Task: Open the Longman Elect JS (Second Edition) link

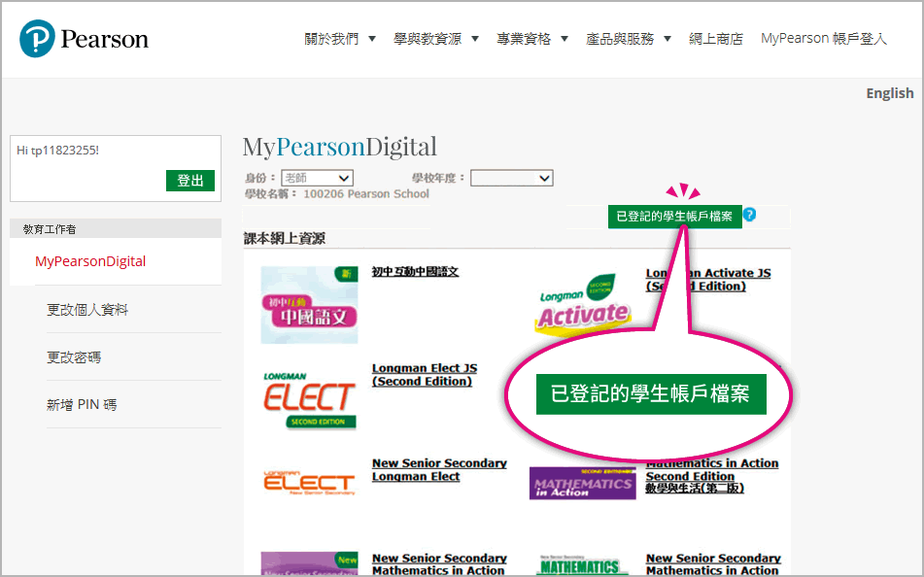Action: click(424, 374)
